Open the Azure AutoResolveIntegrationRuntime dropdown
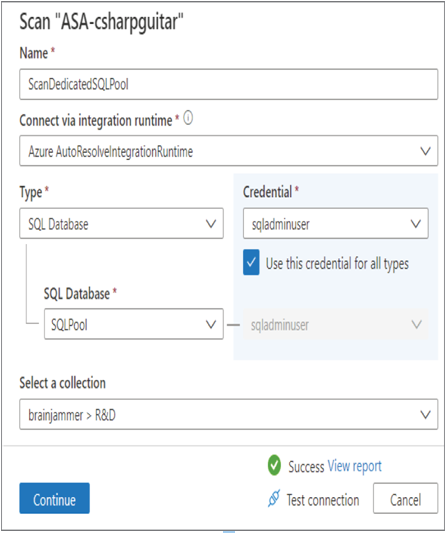 pyautogui.click(x=228, y=151)
